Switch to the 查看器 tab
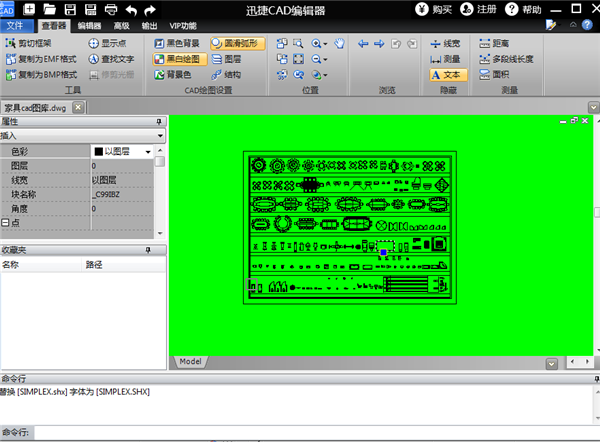This screenshot has height=442, width=600. (x=54, y=26)
